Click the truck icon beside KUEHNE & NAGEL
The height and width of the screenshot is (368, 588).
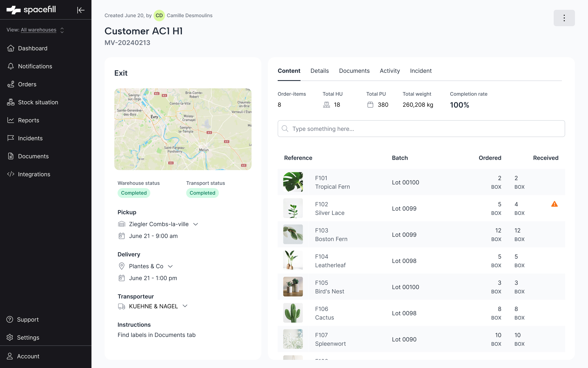(122, 306)
